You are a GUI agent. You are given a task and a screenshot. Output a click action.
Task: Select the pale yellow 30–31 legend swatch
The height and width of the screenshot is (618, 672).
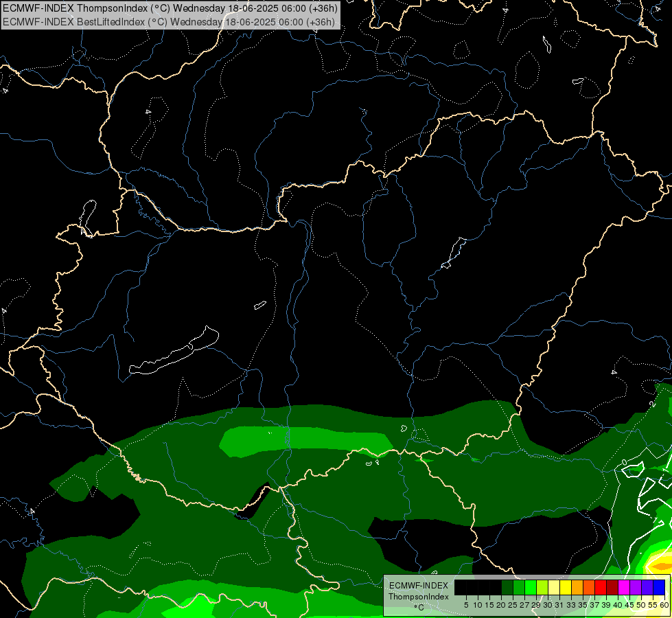coord(554,587)
